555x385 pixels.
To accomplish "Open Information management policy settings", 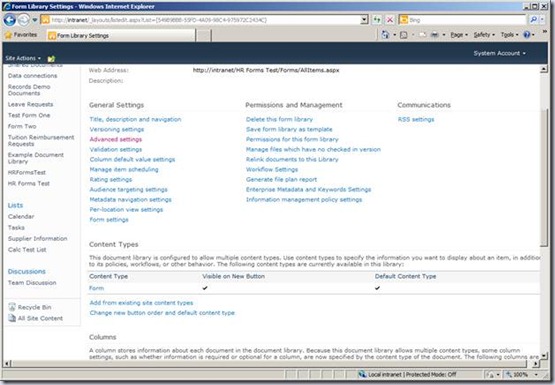I will click(x=304, y=200).
